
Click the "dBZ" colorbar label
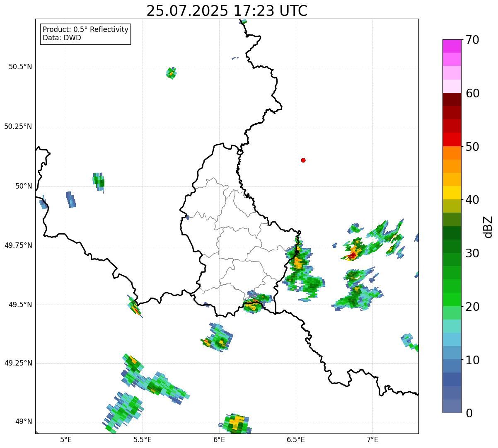(x=488, y=227)
